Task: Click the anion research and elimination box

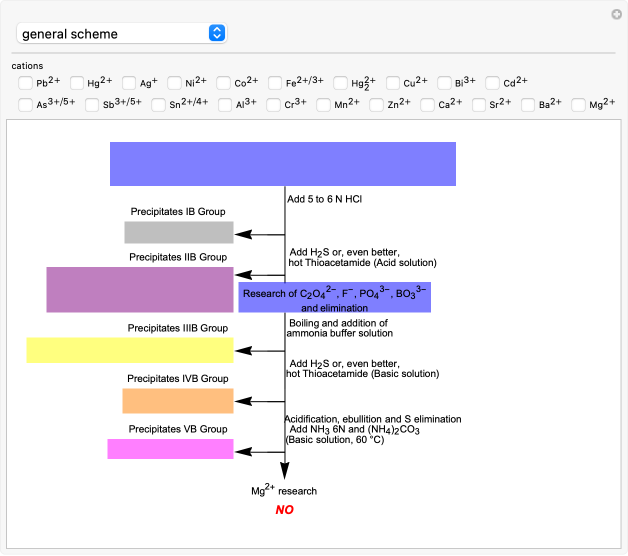Action: [x=334, y=297]
